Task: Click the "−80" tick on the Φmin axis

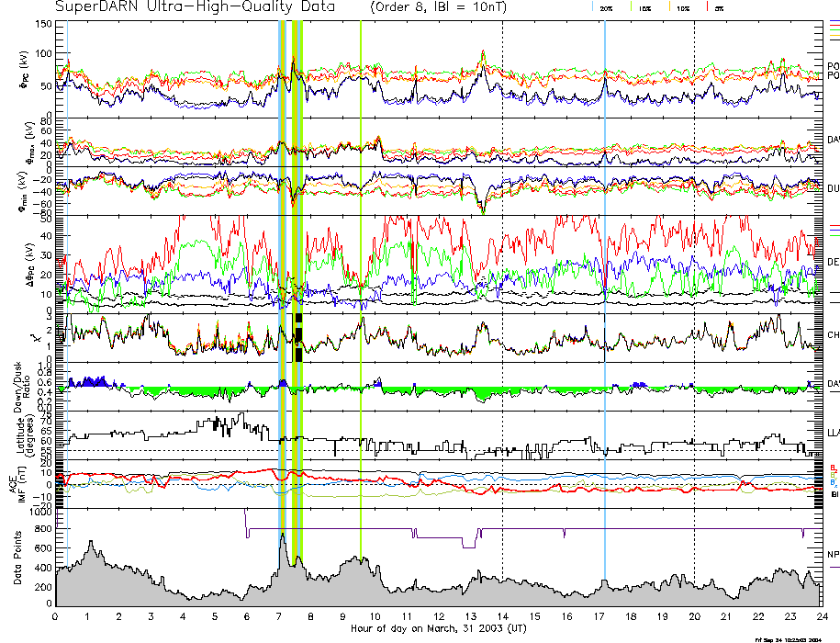Action: (x=42, y=215)
